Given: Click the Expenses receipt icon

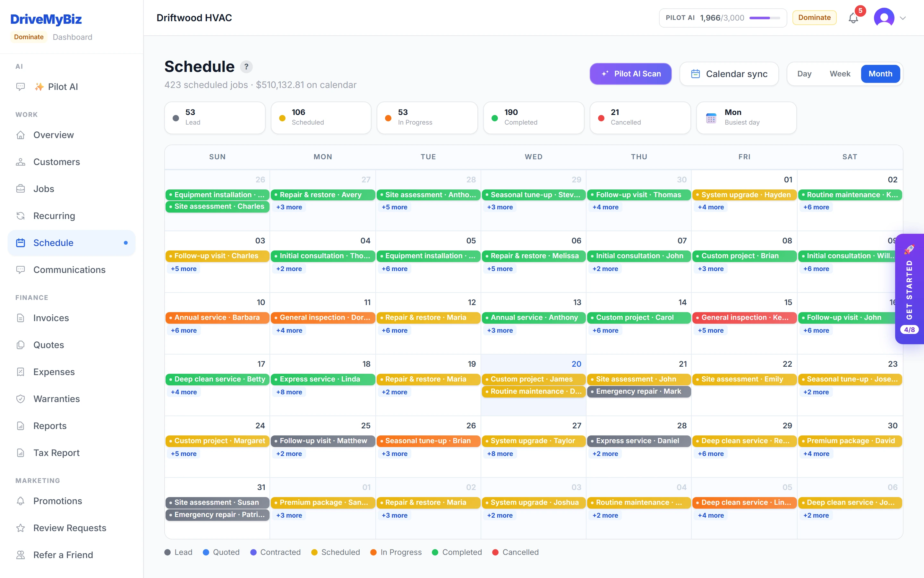Looking at the screenshot, I should [x=21, y=372].
